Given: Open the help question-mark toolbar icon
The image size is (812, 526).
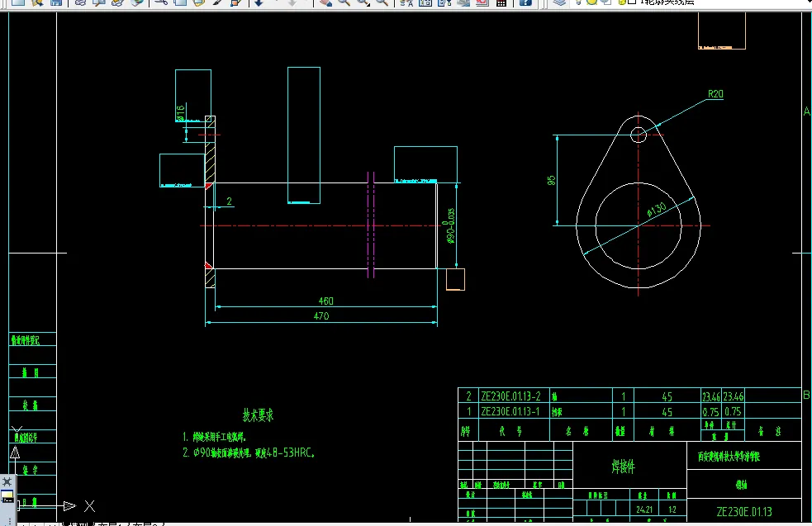Looking at the screenshot, I should [525, 2].
